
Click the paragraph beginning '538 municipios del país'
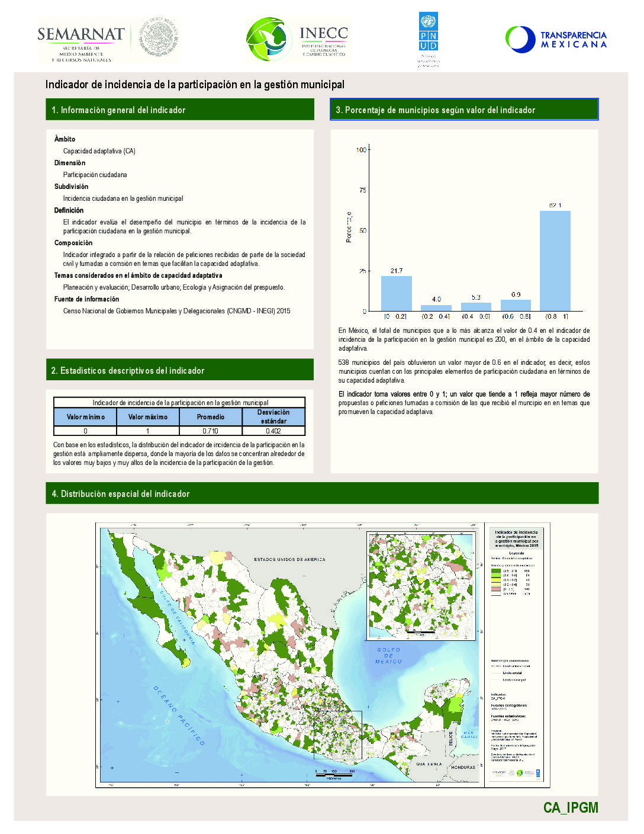[464, 371]
